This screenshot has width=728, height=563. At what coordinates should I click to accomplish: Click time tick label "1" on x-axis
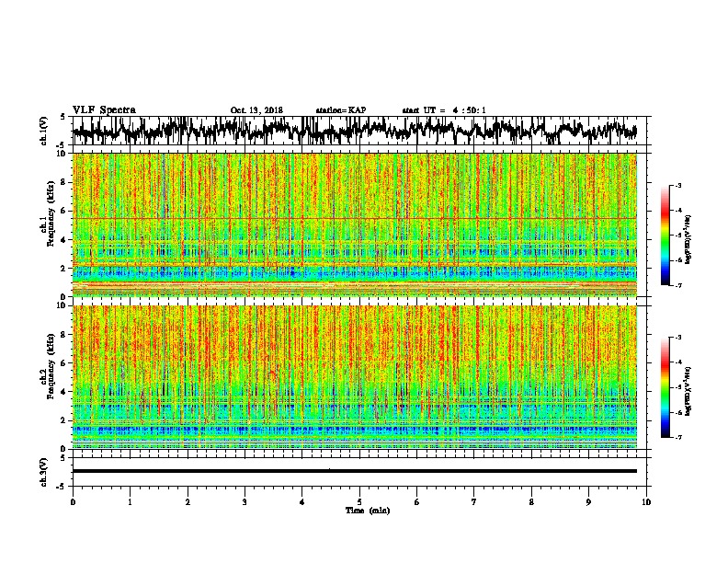[x=130, y=502]
